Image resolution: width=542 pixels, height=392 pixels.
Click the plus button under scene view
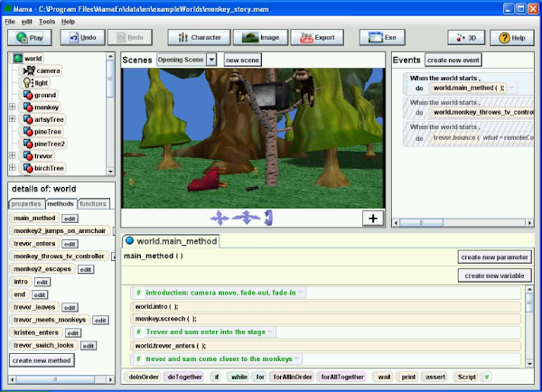373,218
